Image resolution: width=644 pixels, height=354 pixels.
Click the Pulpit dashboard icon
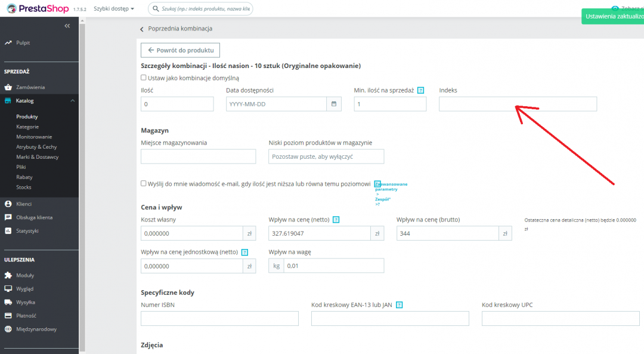pos(8,43)
